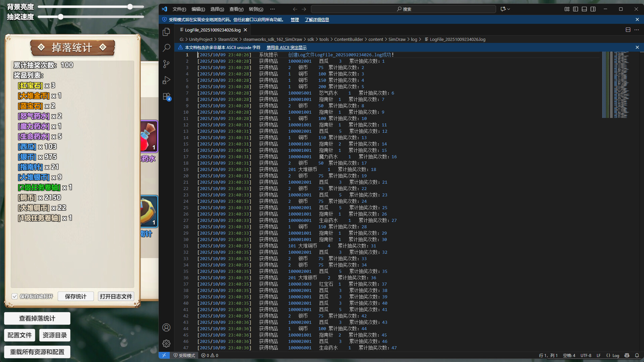This screenshot has height=362, width=644.
Task: Toggle the split editor icon at top right
Action: pyautogui.click(x=628, y=29)
